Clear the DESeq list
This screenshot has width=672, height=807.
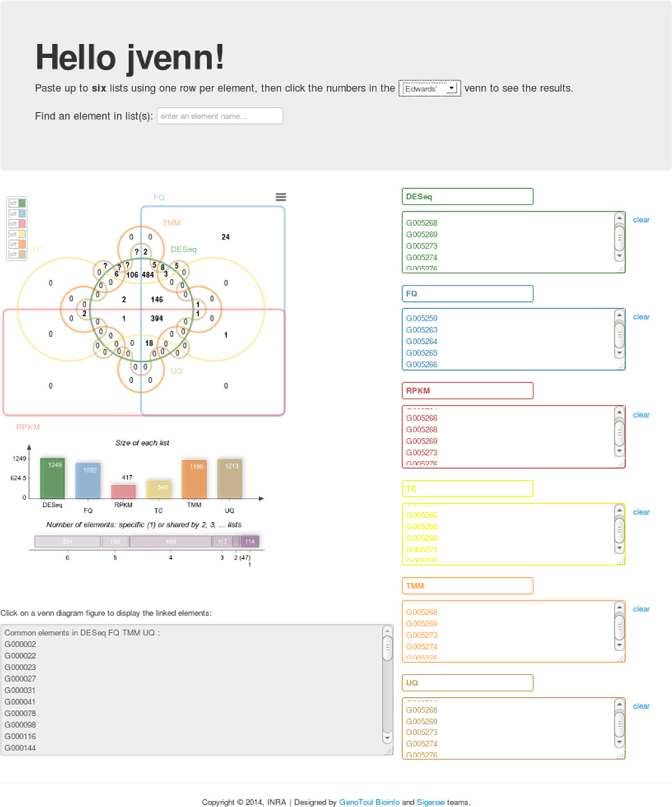click(x=641, y=220)
